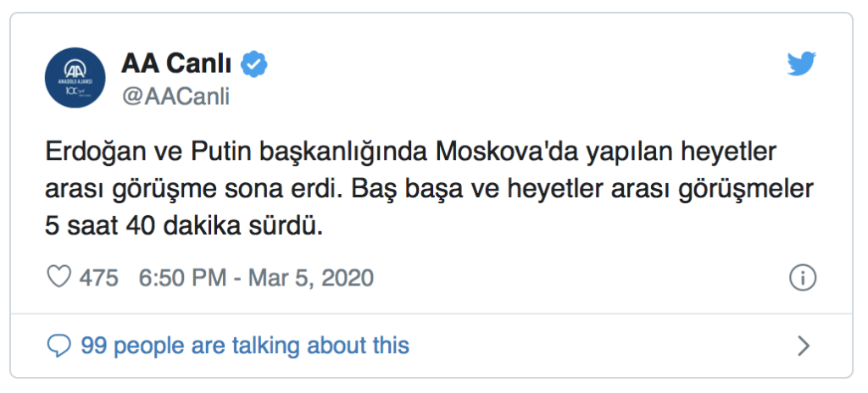Click the speech bubble reply icon
The image size is (868, 393).
coord(58,346)
